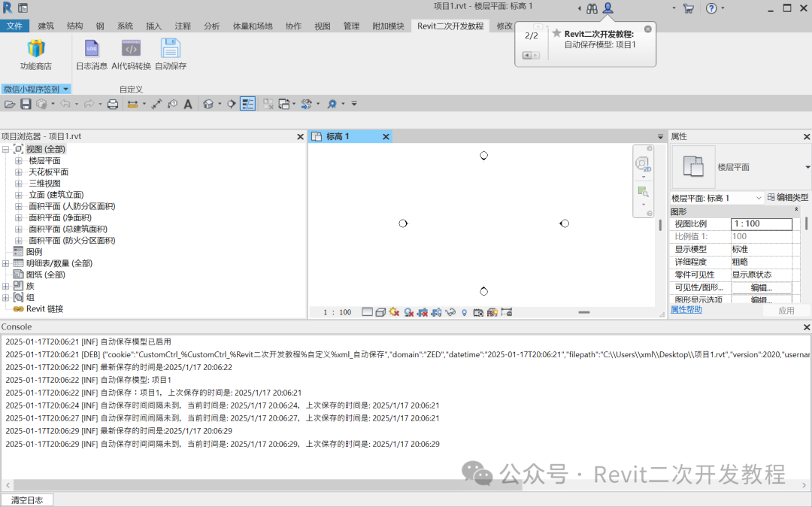The width and height of the screenshot is (812, 507).
Task: Click the 日志消息 log icon
Action: coord(92,49)
